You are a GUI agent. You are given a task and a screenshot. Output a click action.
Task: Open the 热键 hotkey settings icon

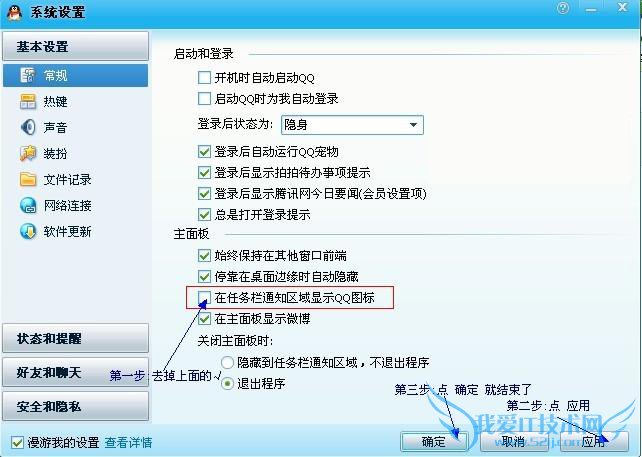28,101
